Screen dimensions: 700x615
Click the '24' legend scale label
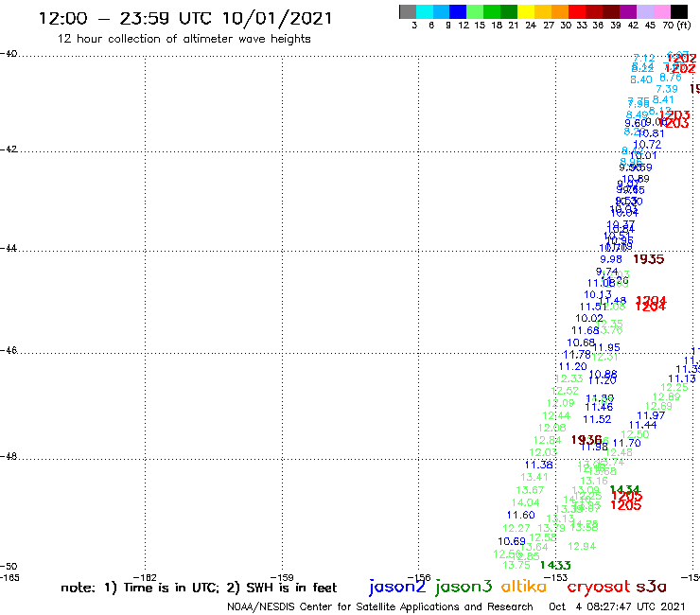click(x=531, y=26)
